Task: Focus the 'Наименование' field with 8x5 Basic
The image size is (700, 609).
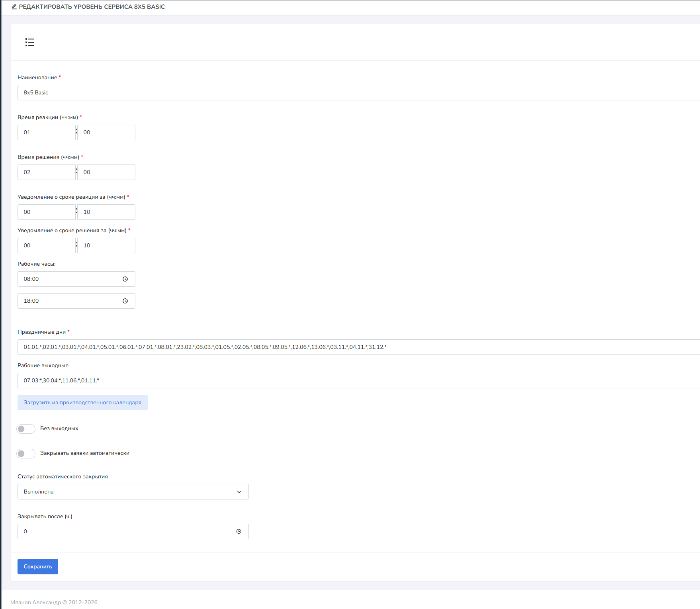Action: (358, 93)
